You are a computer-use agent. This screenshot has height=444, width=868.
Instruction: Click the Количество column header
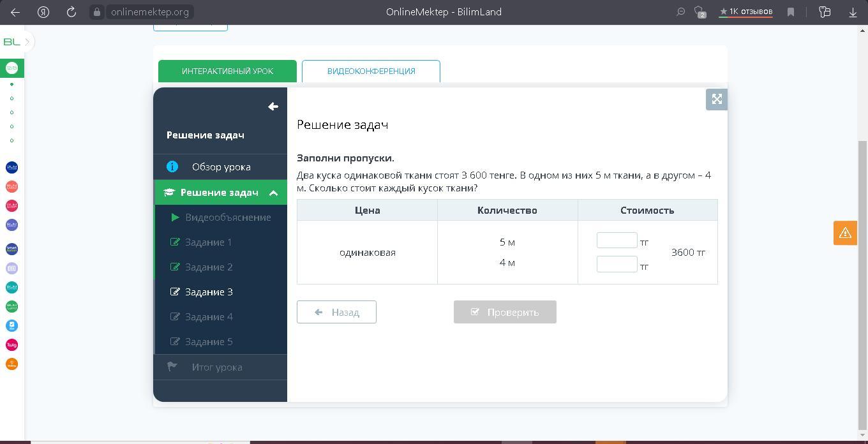pyautogui.click(x=507, y=210)
